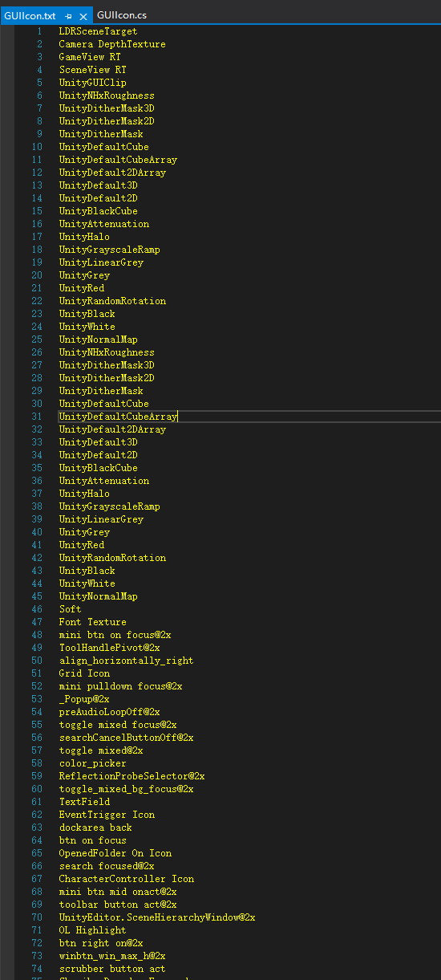Click the OpenedFolder On Icon line
441x980 pixels.
115,853
